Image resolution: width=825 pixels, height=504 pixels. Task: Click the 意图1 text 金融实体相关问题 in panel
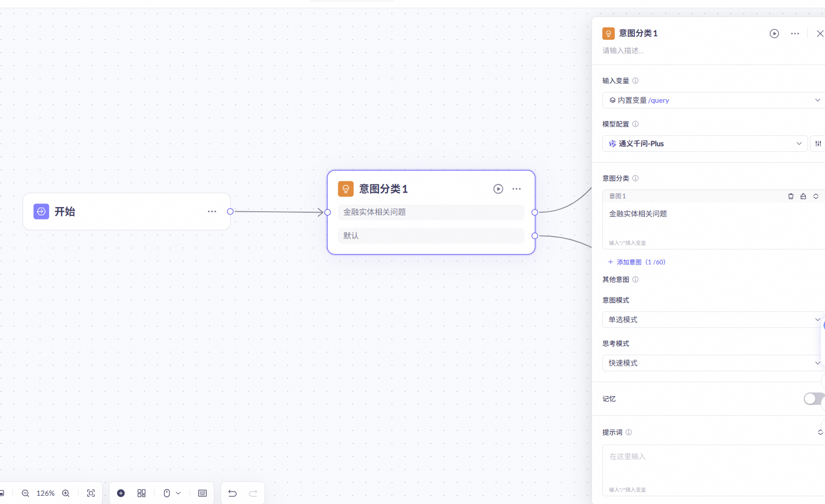click(x=638, y=214)
